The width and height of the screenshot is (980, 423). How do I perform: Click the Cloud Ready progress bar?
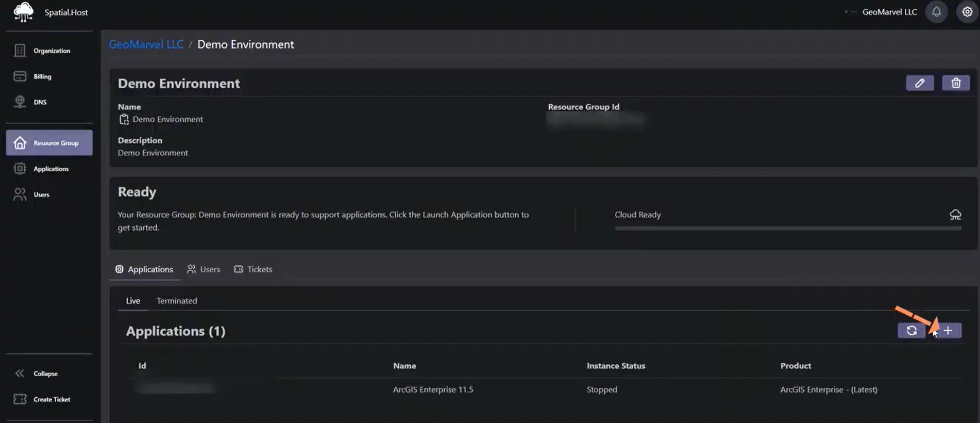pos(787,228)
